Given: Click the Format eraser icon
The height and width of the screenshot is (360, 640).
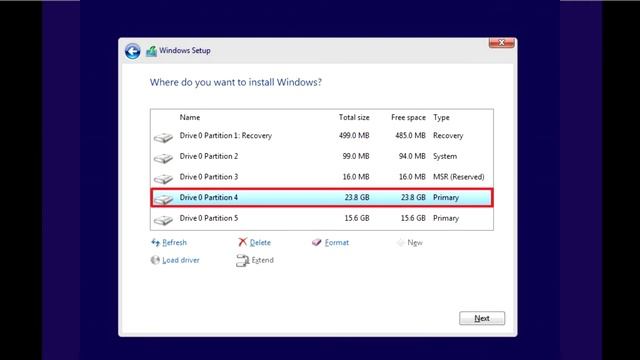Looking at the screenshot, I should pos(317,242).
